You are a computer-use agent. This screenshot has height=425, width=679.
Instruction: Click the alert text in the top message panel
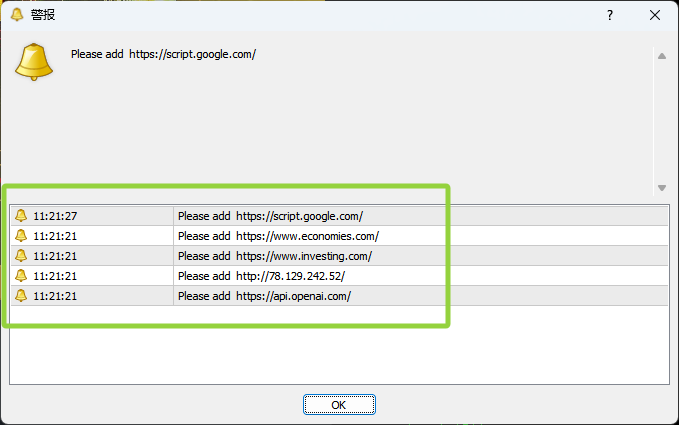pos(164,54)
